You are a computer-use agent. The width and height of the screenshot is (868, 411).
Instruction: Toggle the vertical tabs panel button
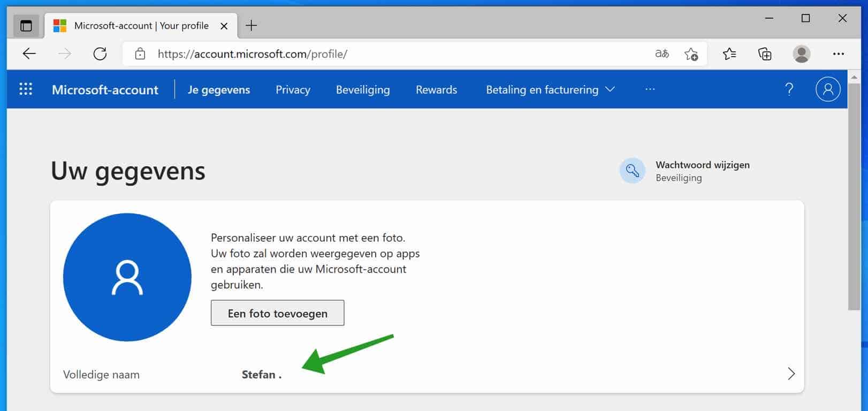click(x=26, y=25)
